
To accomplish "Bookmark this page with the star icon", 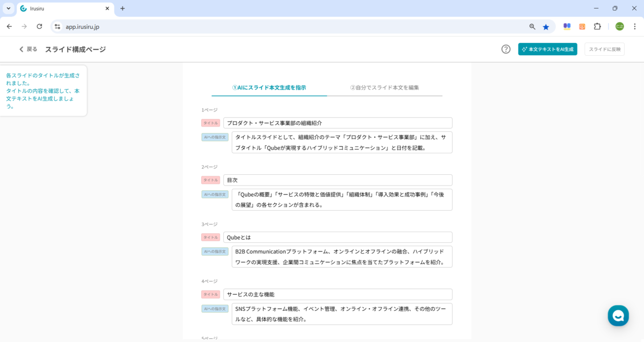I will tap(546, 26).
